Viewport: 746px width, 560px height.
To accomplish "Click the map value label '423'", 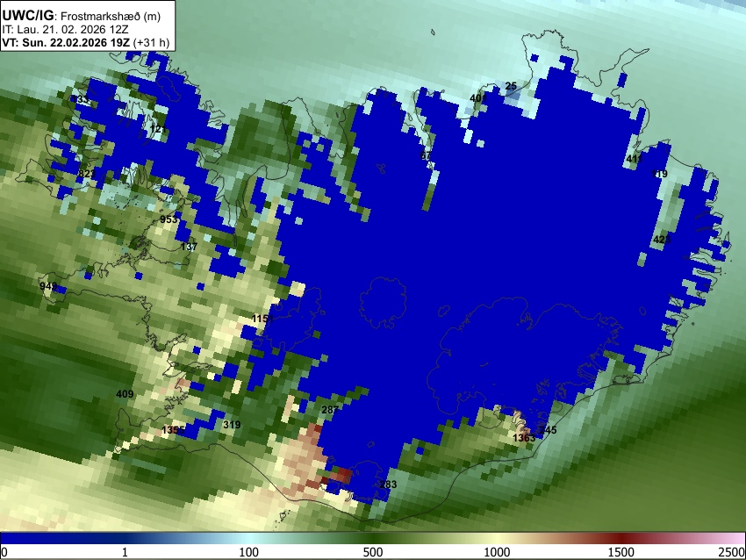I will pyautogui.click(x=662, y=240).
